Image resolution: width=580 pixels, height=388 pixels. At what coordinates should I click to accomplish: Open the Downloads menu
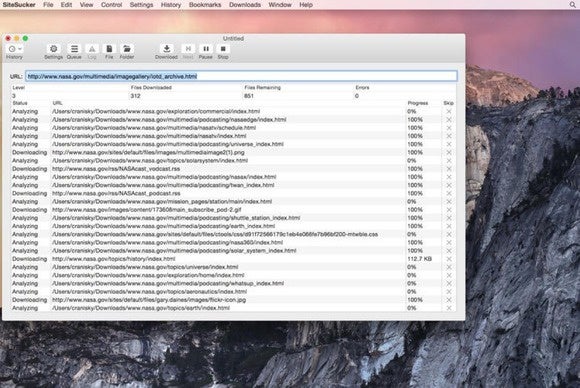[245, 5]
